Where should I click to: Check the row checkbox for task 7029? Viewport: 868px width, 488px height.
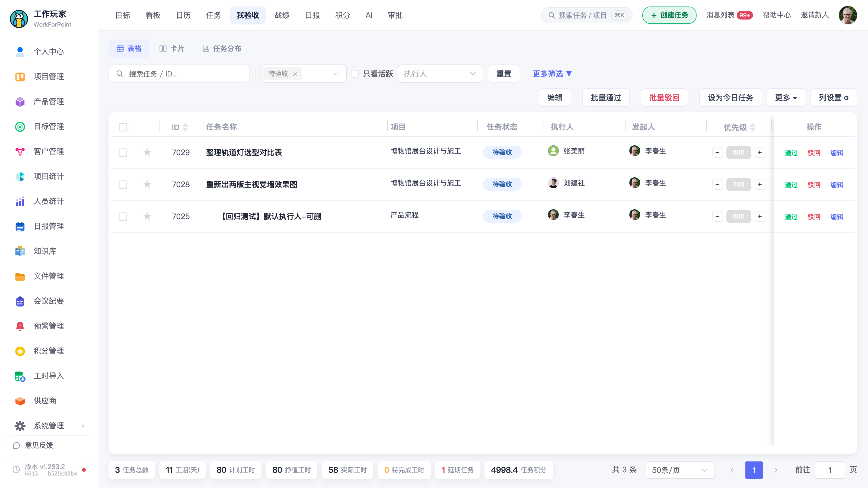[x=123, y=153]
